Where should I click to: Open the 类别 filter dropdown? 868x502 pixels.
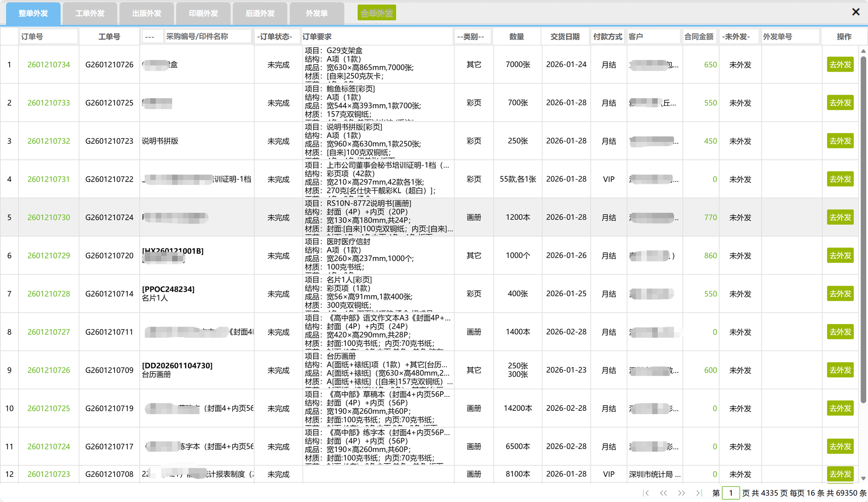click(473, 36)
